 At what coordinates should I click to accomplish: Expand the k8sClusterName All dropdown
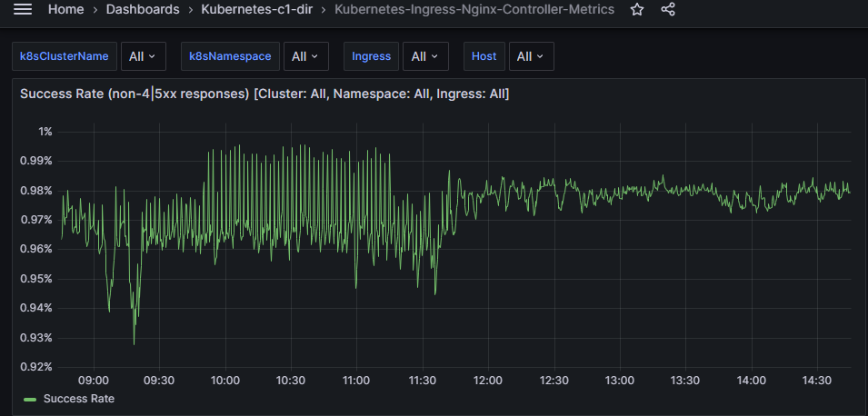(x=143, y=56)
